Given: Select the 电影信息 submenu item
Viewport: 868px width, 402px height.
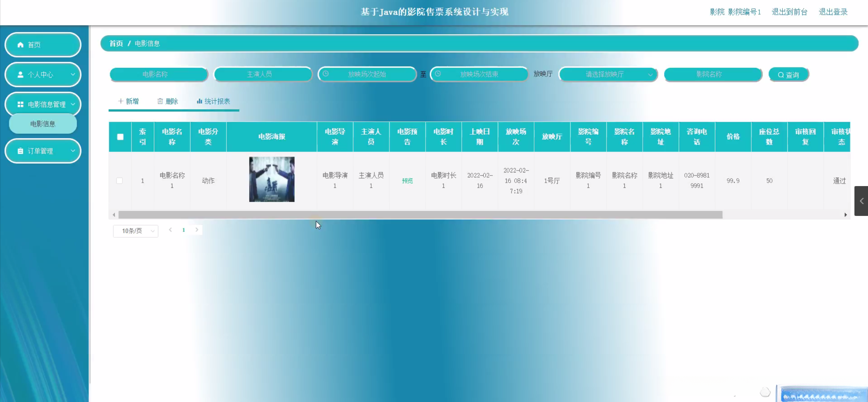Looking at the screenshot, I should click(x=43, y=124).
